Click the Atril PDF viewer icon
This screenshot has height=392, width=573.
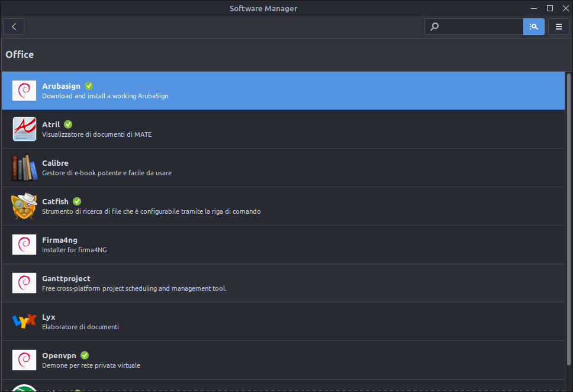pos(24,129)
